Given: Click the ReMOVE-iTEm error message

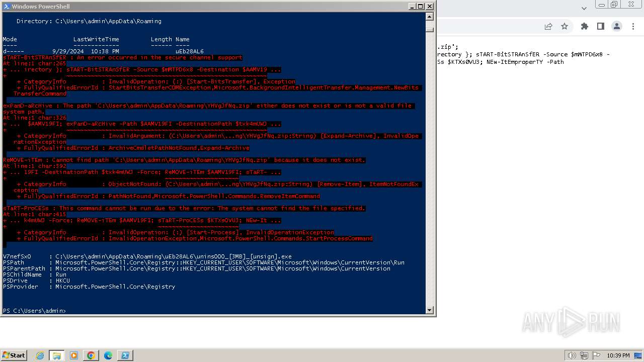Looking at the screenshot, I should [184, 160].
